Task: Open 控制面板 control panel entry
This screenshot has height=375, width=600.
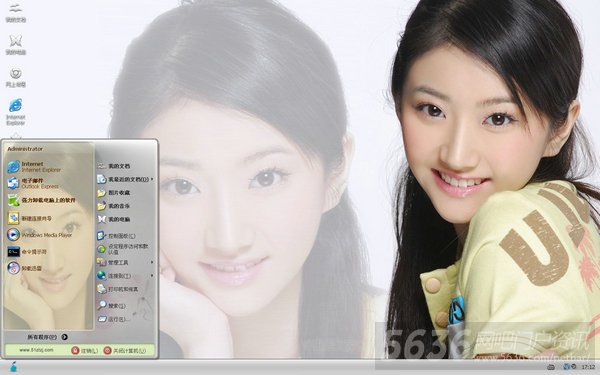Action: 116,236
